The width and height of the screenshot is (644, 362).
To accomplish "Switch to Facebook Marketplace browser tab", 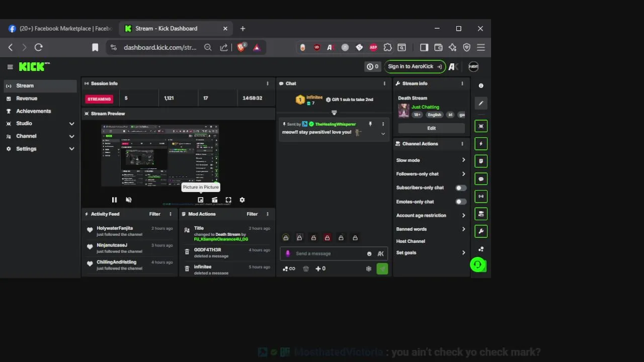I will coord(60,29).
